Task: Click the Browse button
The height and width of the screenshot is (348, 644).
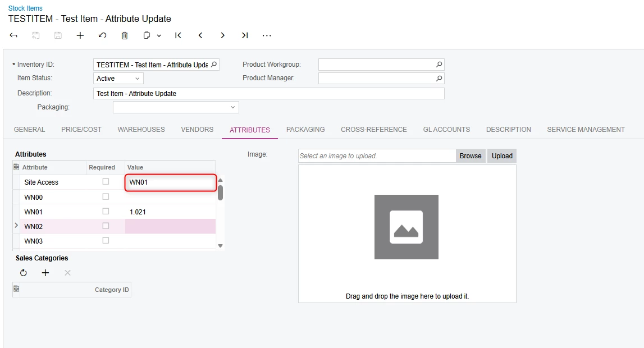Action: (471, 156)
